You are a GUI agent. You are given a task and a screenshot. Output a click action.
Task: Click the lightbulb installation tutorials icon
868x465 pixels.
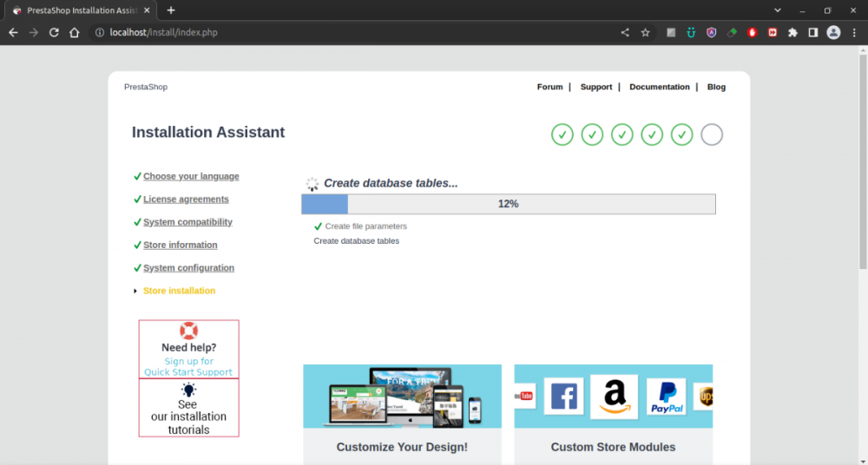tap(188, 390)
